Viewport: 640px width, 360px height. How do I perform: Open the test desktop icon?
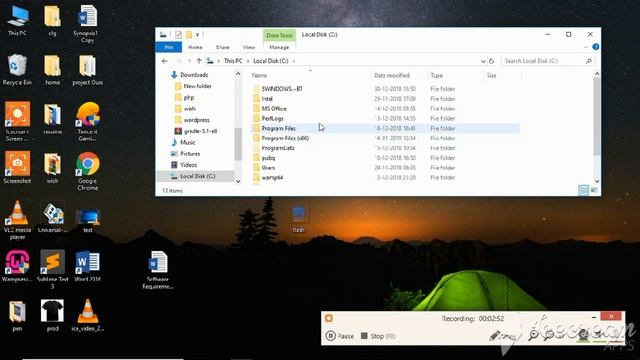87,220
